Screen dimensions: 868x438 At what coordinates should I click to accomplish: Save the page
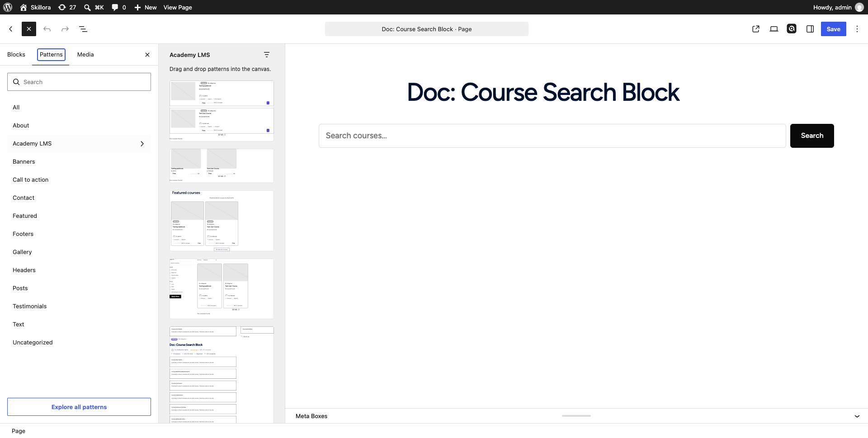[x=834, y=29]
